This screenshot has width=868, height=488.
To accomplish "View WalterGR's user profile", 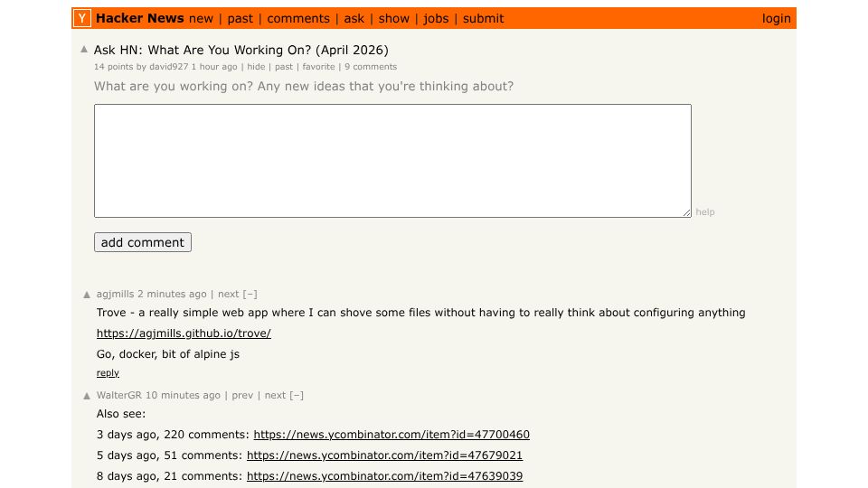I will click(119, 396).
